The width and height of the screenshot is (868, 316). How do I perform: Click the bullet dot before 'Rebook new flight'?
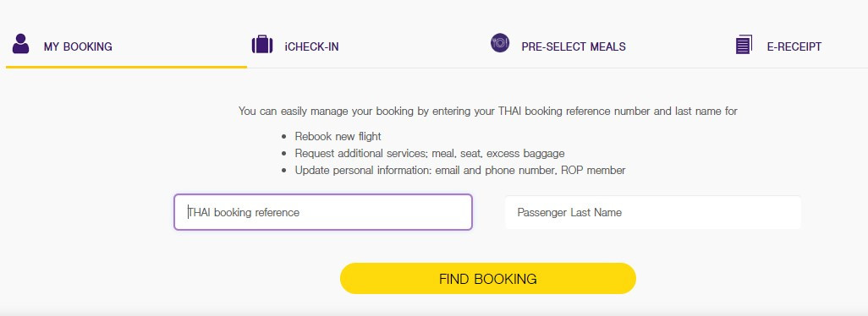pyautogui.click(x=284, y=137)
